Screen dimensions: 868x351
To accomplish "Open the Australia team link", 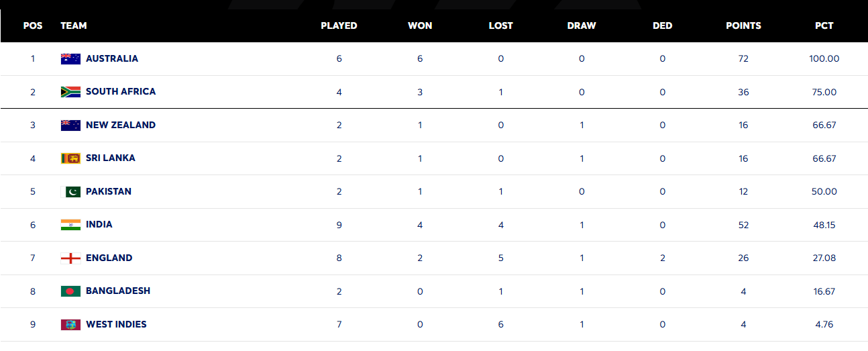I will pyautogui.click(x=112, y=58).
